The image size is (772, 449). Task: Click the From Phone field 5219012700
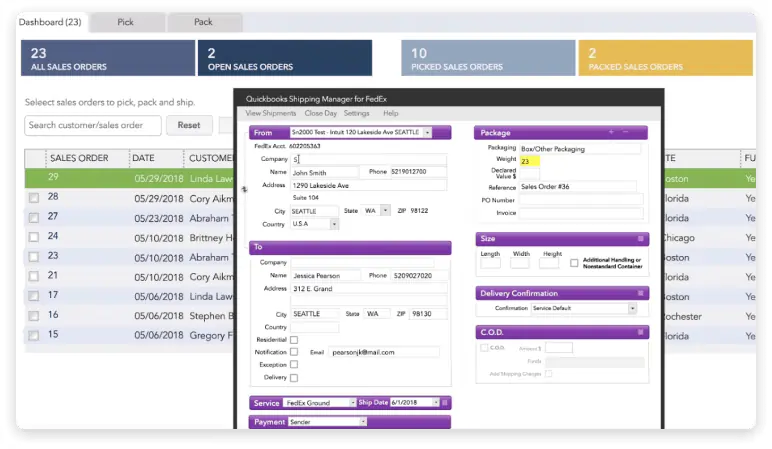418,172
